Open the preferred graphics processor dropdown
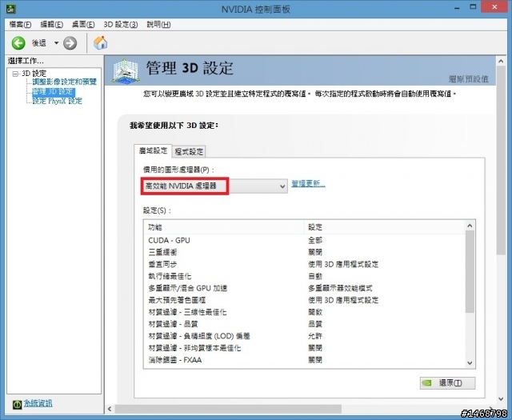Viewport: 512px width, 420px height. point(214,186)
